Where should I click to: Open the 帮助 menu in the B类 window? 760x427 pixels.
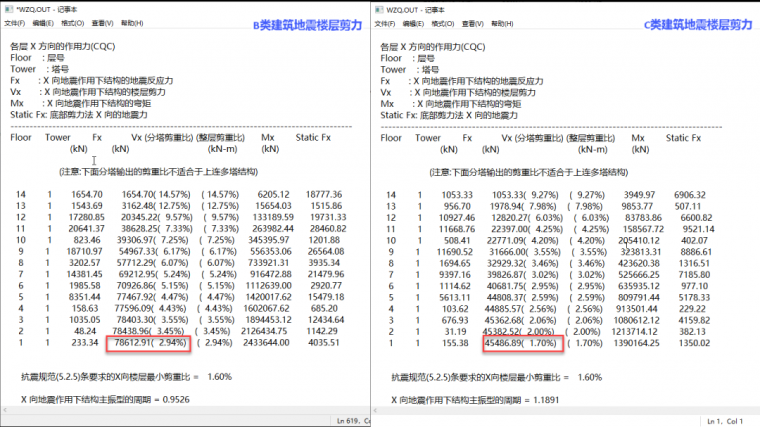click(x=131, y=22)
